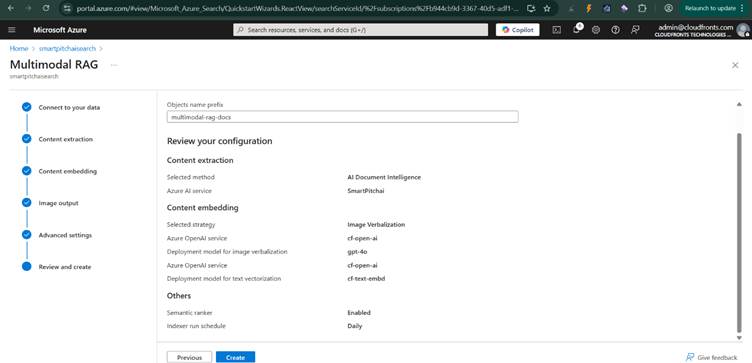Click the scrollbar up arrow
Screen dimensions: 752x363
(739, 104)
